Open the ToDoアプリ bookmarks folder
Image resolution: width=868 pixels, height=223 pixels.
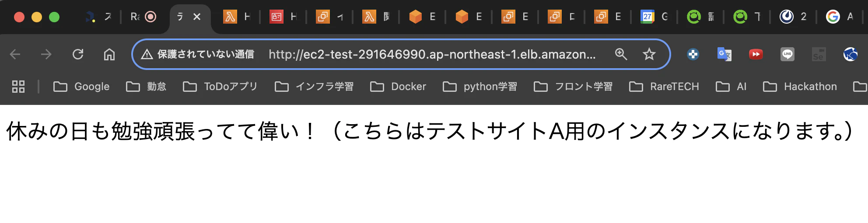[220, 87]
